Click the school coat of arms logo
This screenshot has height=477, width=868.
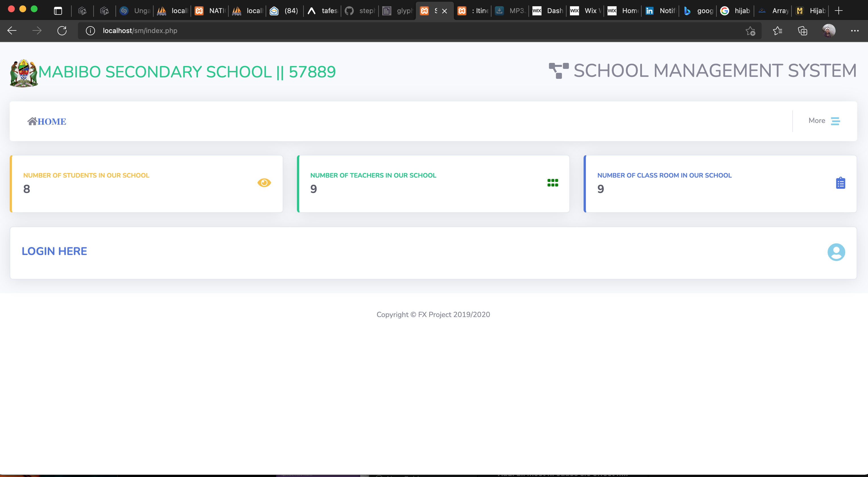click(24, 73)
